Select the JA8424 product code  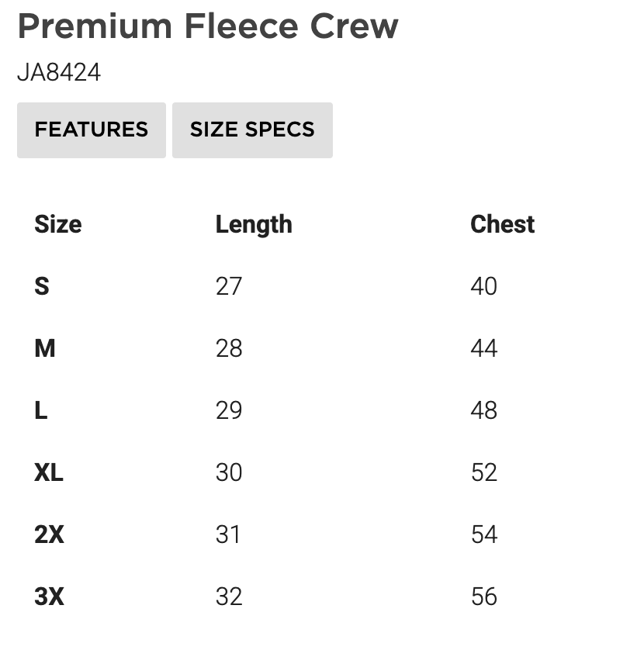pyautogui.click(x=59, y=73)
